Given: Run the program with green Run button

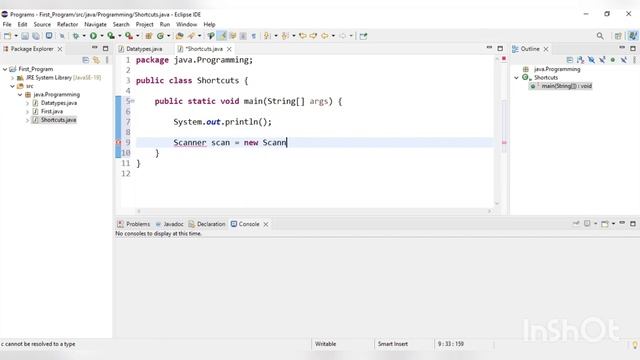Looking at the screenshot, I should point(93,36).
